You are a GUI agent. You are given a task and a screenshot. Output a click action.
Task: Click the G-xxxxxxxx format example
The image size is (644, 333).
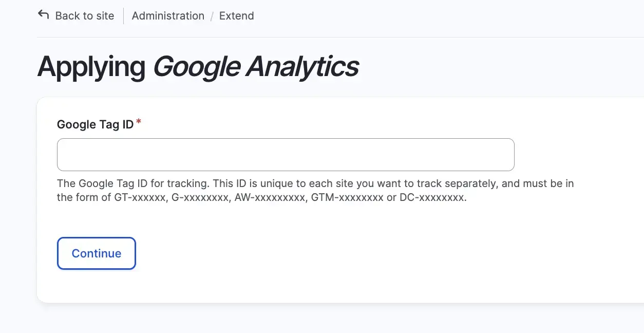[x=200, y=197]
